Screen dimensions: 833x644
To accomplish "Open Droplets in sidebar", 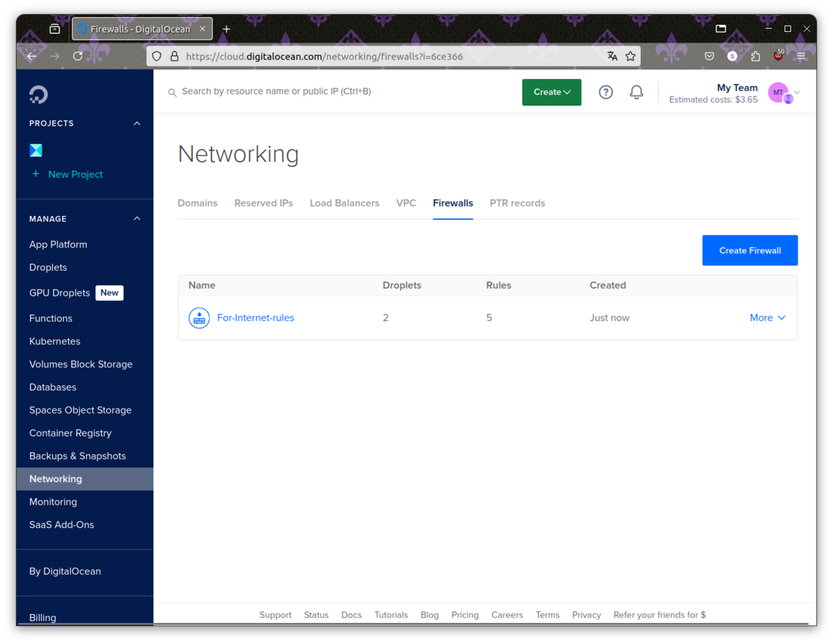I will coord(48,267).
